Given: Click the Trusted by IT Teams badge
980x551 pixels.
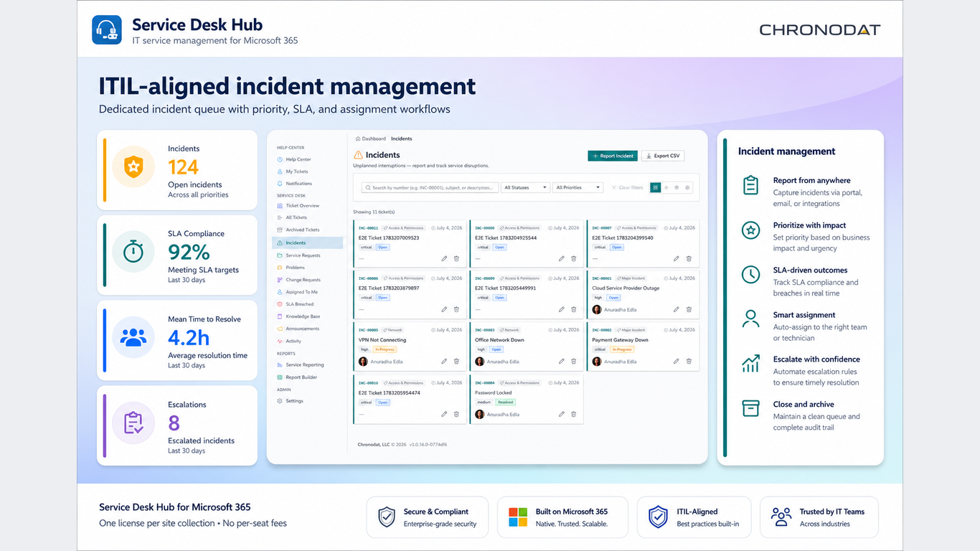Looking at the screenshot, I should [819, 517].
